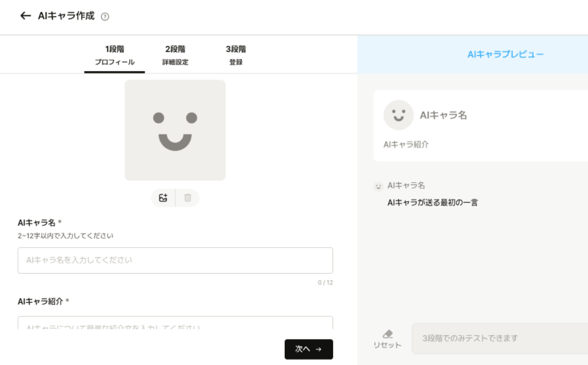The width and height of the screenshot is (588, 365).
Task: Click into the AIキャラ紹介 input box
Action: [x=175, y=324]
